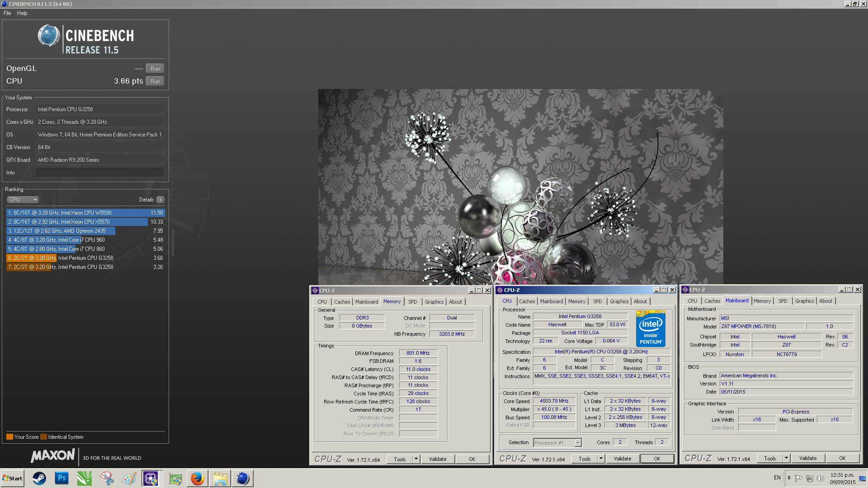The width and height of the screenshot is (868, 488).
Task: Open the network tray icon
Action: tap(810, 478)
